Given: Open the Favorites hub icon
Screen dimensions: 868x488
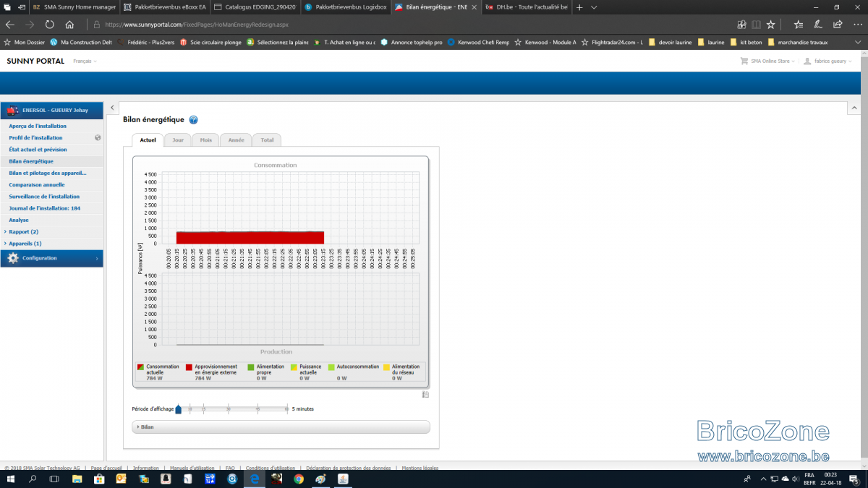Looking at the screenshot, I should [798, 24].
